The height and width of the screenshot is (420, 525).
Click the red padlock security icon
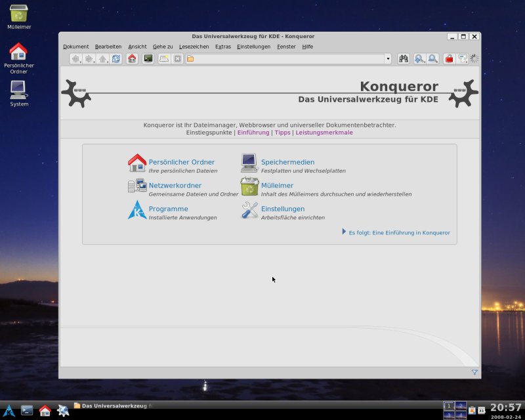point(449,59)
